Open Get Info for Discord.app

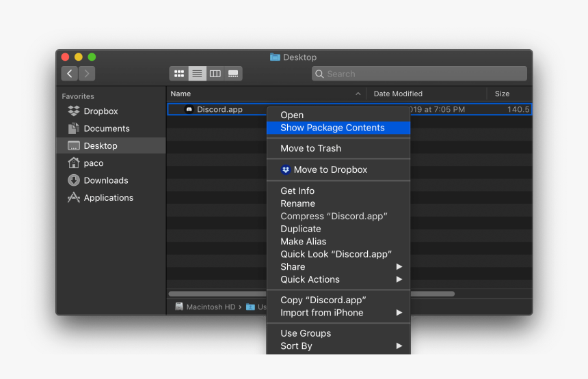[x=338, y=191]
